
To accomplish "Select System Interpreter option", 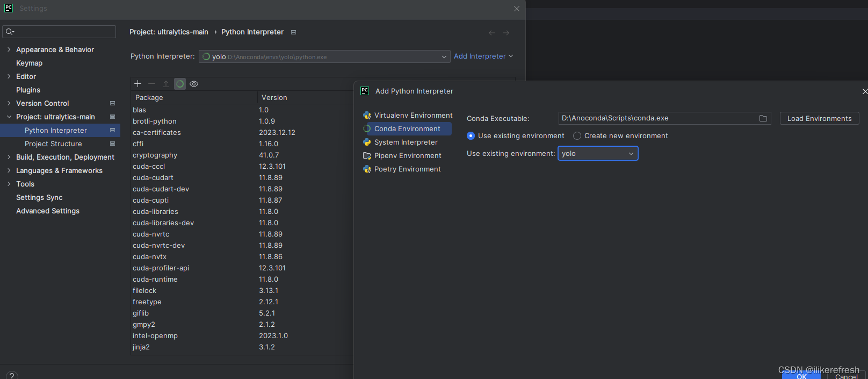I will tap(406, 142).
